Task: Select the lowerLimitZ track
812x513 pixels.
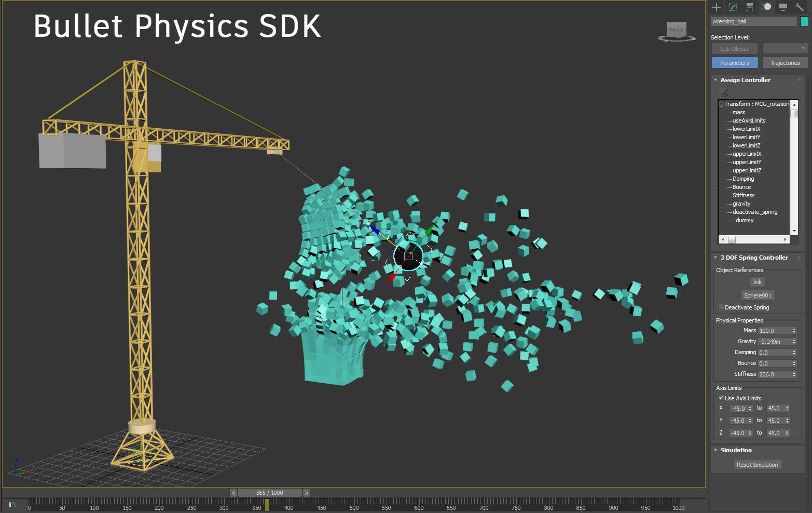Action: [x=746, y=145]
